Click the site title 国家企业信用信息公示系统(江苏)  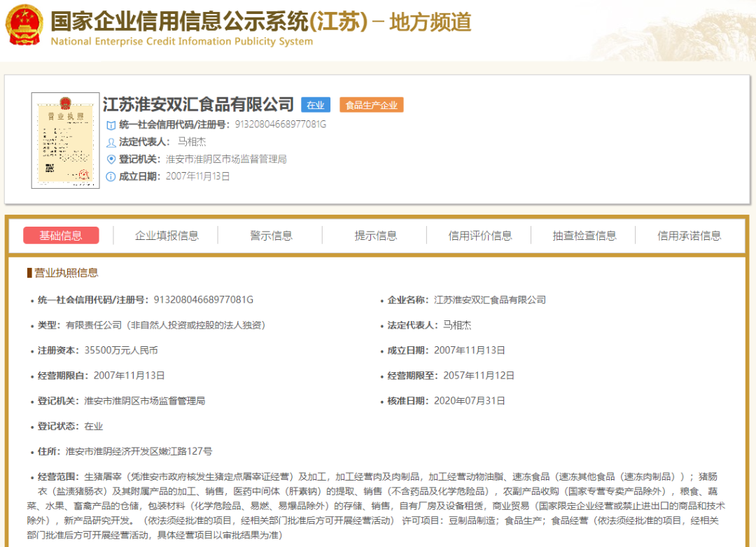click(209, 22)
